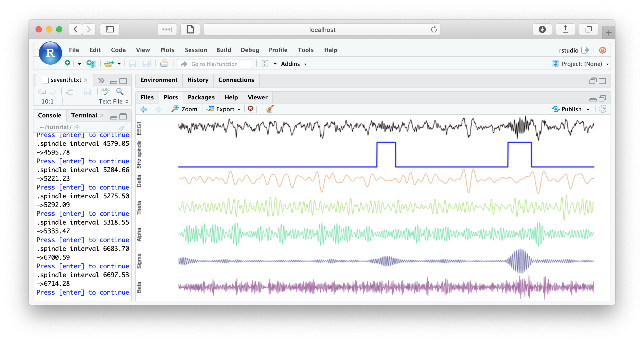Click the Publish button
The image size is (644, 343).
567,109
